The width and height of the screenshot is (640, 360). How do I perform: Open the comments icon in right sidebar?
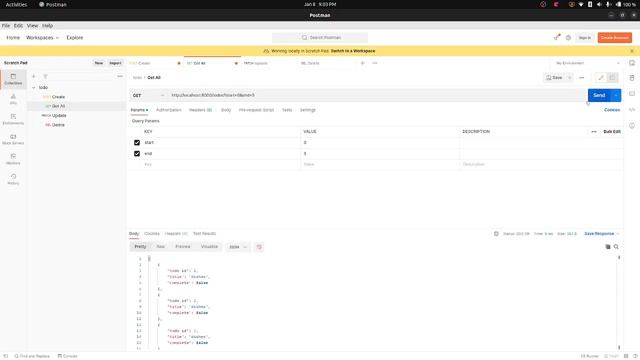(x=632, y=93)
